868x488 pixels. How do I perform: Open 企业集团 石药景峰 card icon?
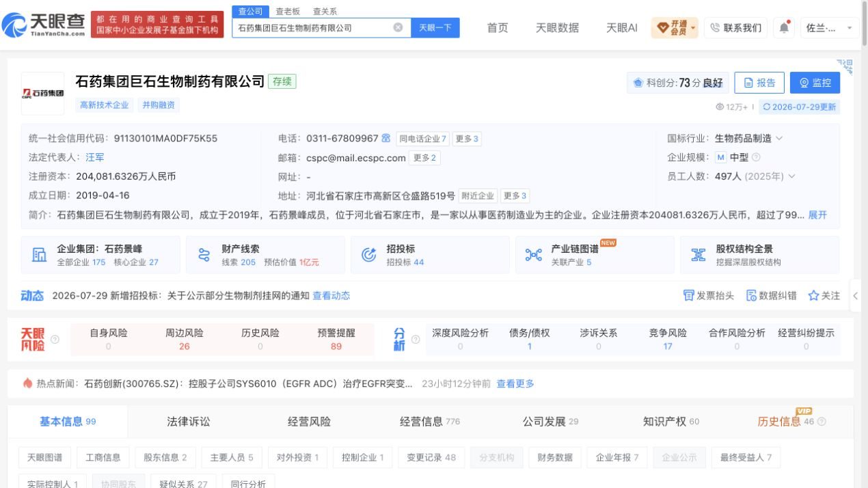[x=39, y=255]
